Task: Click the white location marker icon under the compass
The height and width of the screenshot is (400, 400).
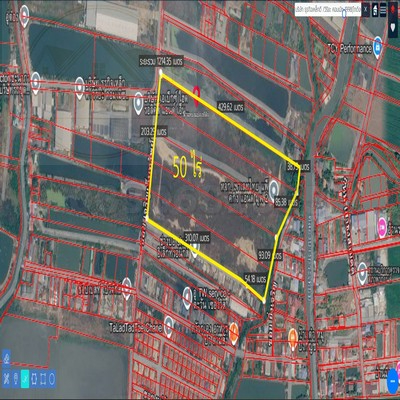Action: pos(393,28)
